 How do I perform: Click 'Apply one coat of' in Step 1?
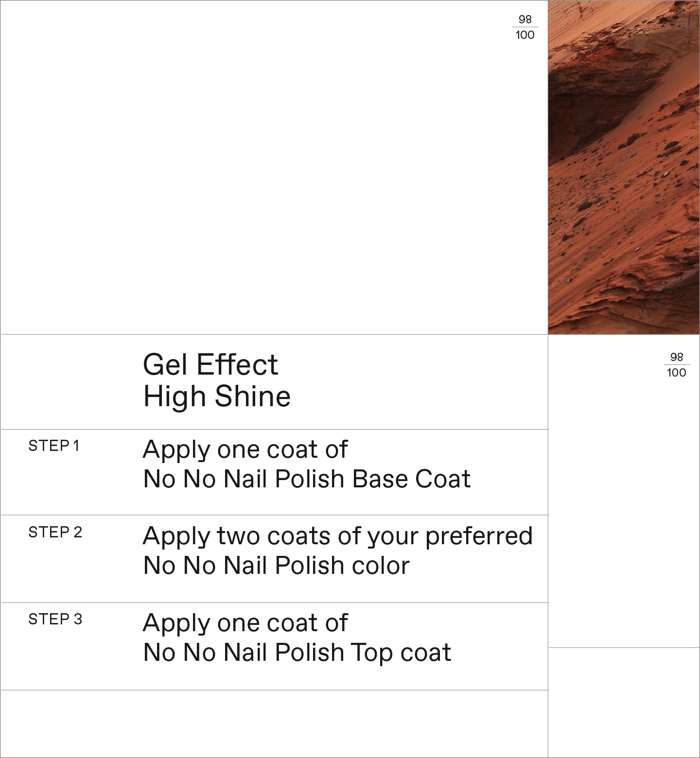245,449
